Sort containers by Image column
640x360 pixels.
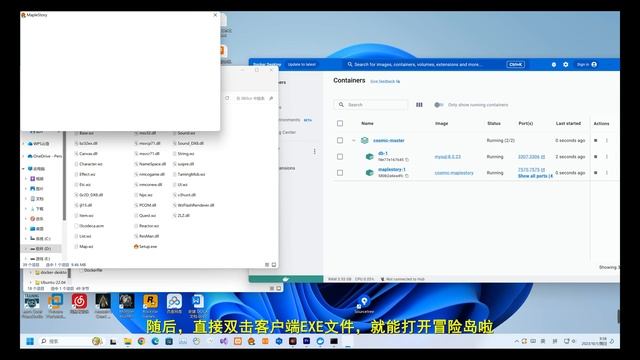click(x=441, y=123)
